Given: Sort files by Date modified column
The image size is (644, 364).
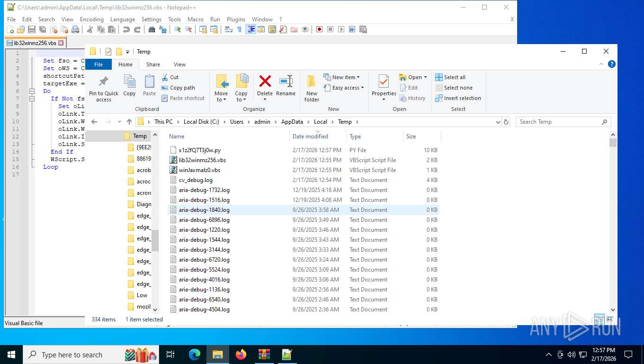Looking at the screenshot, I should pos(310,136).
